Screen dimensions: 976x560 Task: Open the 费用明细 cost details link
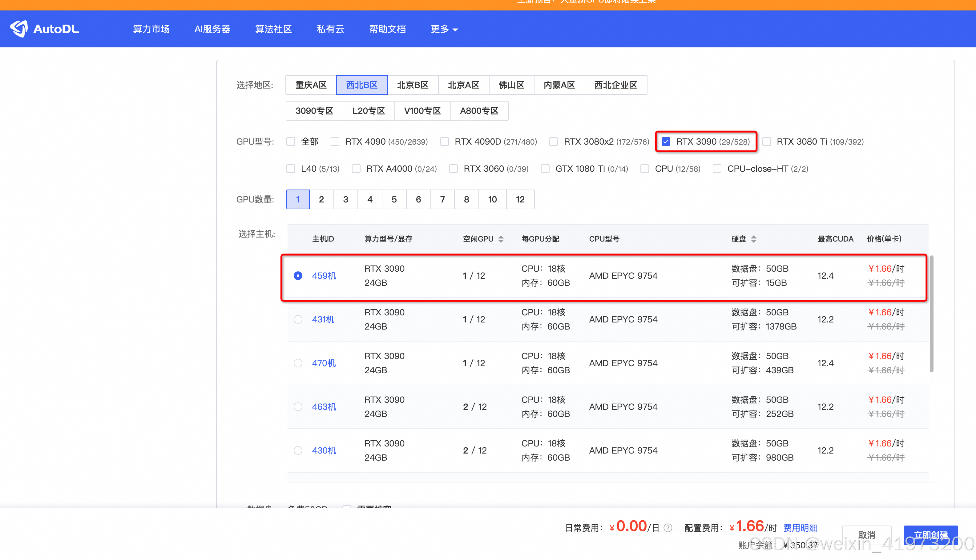click(801, 528)
